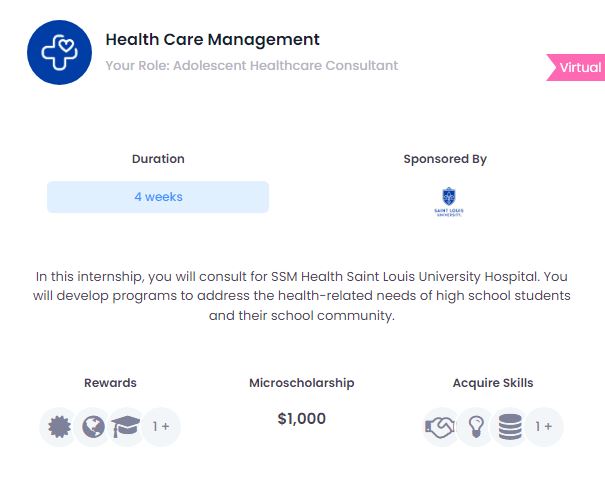Screen dimensions: 605x495
Task: Click the Adolescent Healthcare Consultant role text
Action: tap(286, 66)
